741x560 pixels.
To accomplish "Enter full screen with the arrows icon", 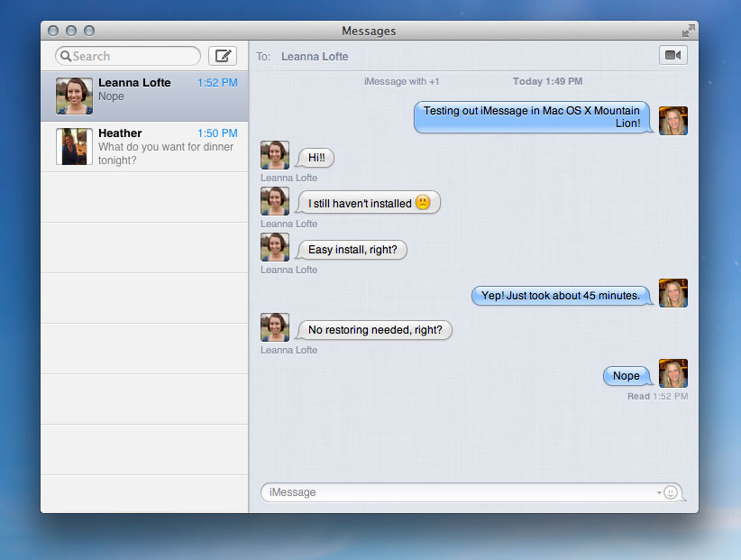I will 688,31.
